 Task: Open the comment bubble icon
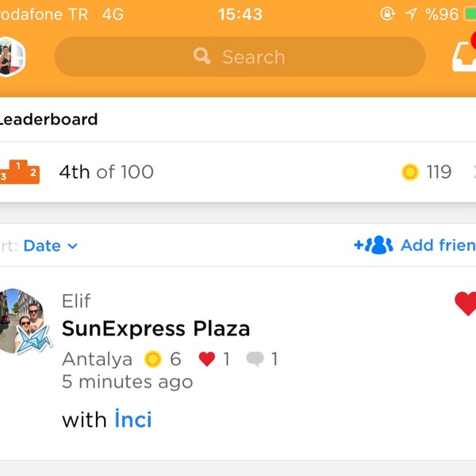(255, 359)
